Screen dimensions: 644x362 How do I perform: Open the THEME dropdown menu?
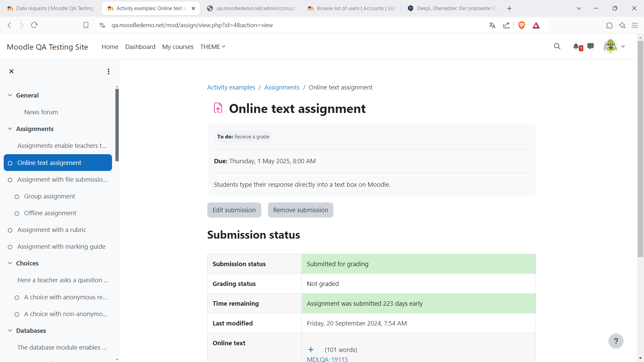213,47
